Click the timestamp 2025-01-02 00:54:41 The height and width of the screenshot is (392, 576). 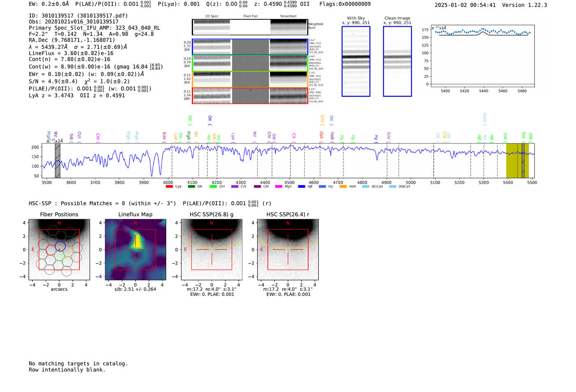[465, 5]
